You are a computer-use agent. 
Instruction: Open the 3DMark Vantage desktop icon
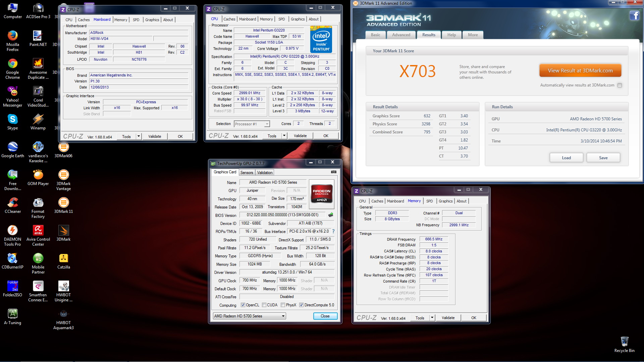coord(63,180)
